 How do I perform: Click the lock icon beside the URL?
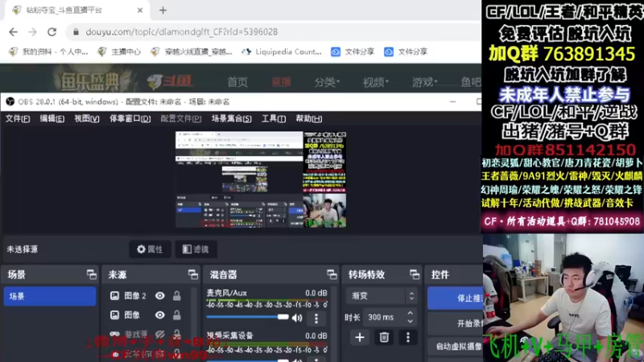pyautogui.click(x=76, y=32)
